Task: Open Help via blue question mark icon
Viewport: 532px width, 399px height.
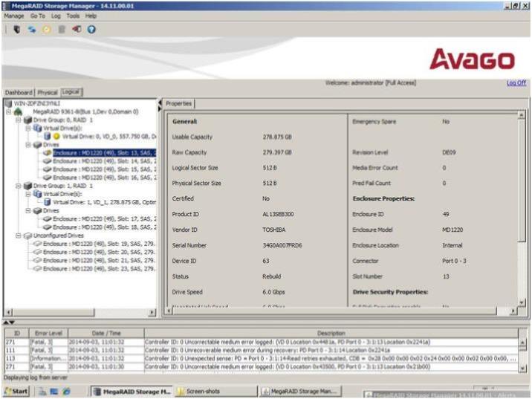Action: pos(91,29)
